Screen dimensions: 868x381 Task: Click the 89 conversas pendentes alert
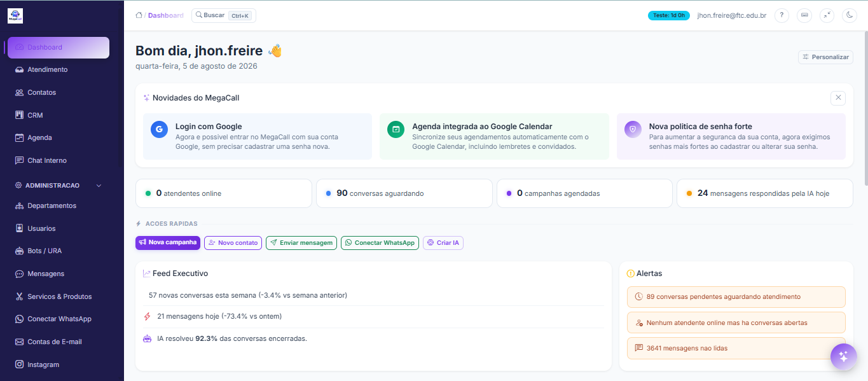[x=736, y=297]
